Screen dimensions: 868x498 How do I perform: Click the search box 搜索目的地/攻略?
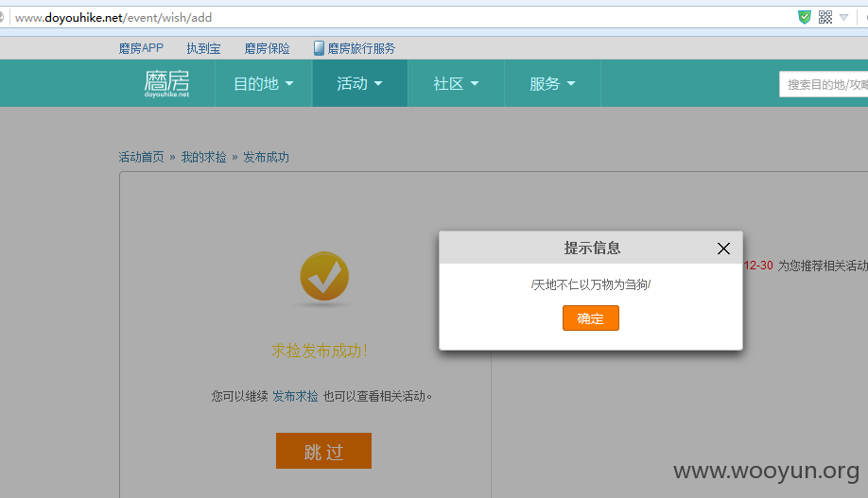824,84
